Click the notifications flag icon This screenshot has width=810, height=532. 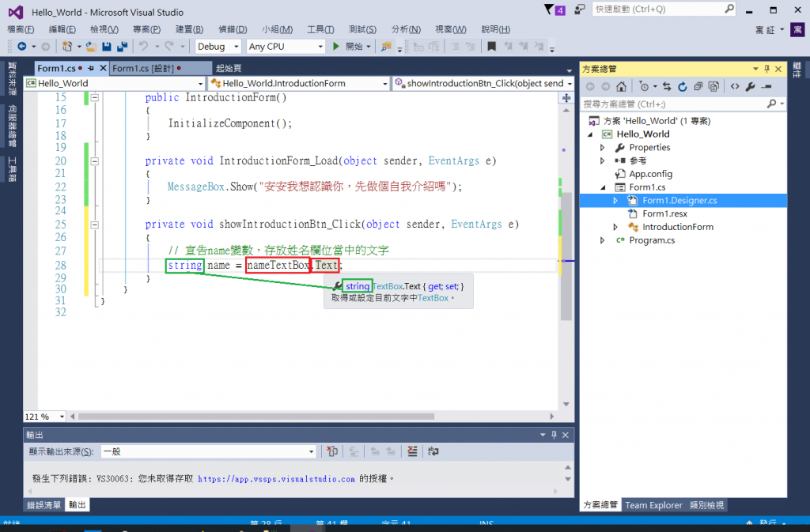click(549, 9)
